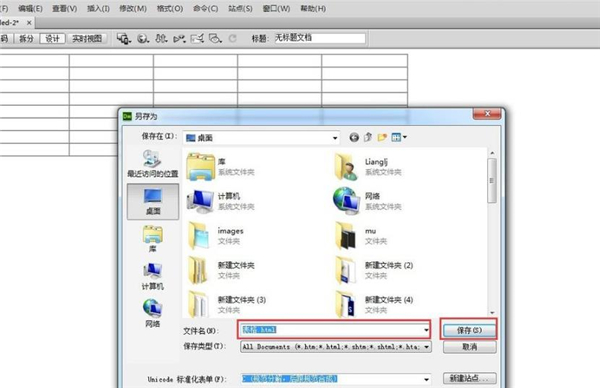Select the 新建文件夹 (3) folder
Screen dimensions: 600x388
click(227, 304)
